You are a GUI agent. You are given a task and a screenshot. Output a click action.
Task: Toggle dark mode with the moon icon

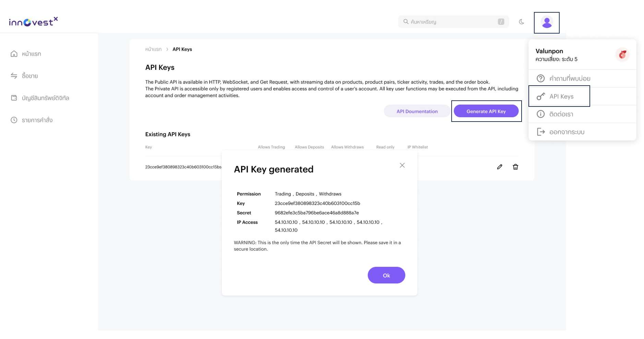coord(522,21)
